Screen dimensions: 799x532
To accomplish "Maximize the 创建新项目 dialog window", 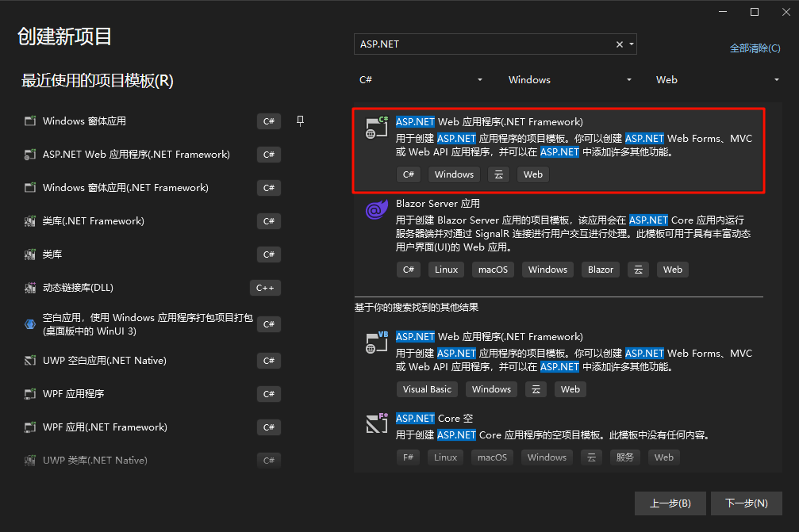I will (755, 12).
